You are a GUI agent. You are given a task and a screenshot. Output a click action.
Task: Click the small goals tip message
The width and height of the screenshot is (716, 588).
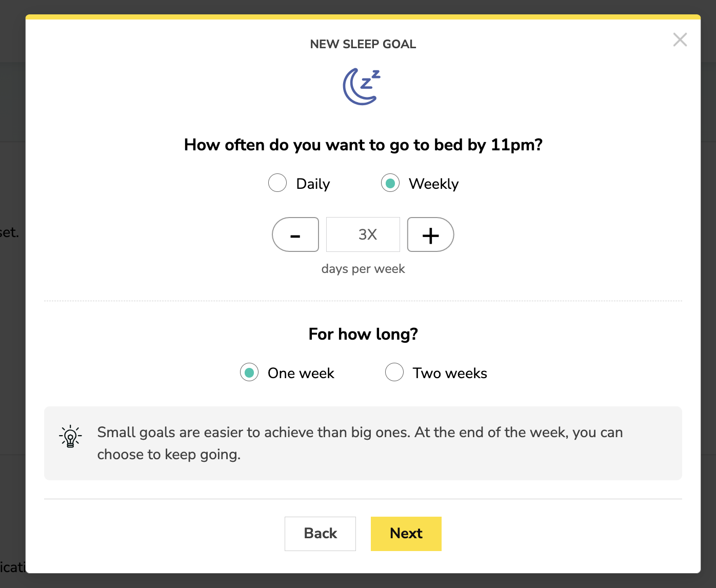360,443
